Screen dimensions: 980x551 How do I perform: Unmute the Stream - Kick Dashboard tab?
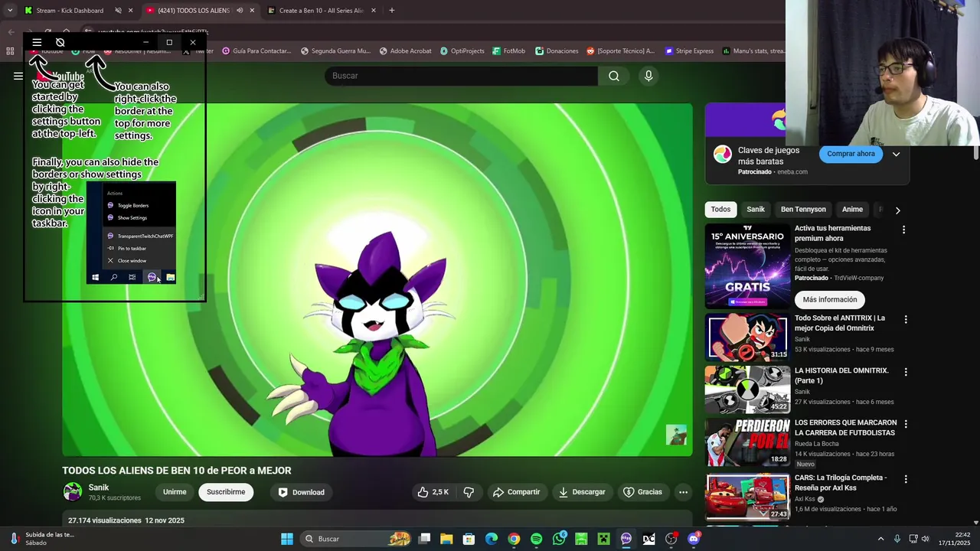[x=118, y=11]
